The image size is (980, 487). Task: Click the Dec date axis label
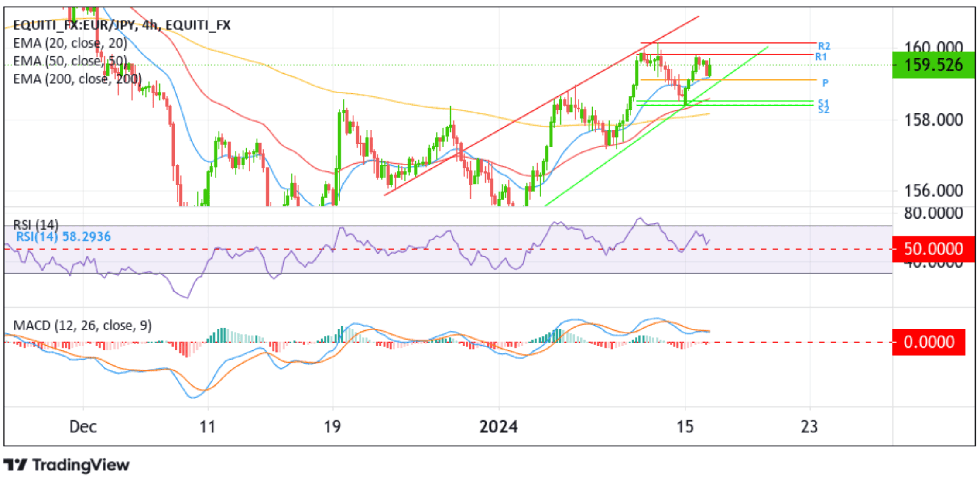pyautogui.click(x=83, y=426)
